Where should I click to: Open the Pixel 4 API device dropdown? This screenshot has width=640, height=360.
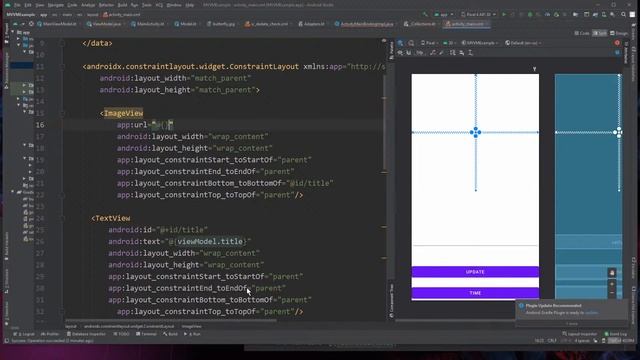point(478,14)
